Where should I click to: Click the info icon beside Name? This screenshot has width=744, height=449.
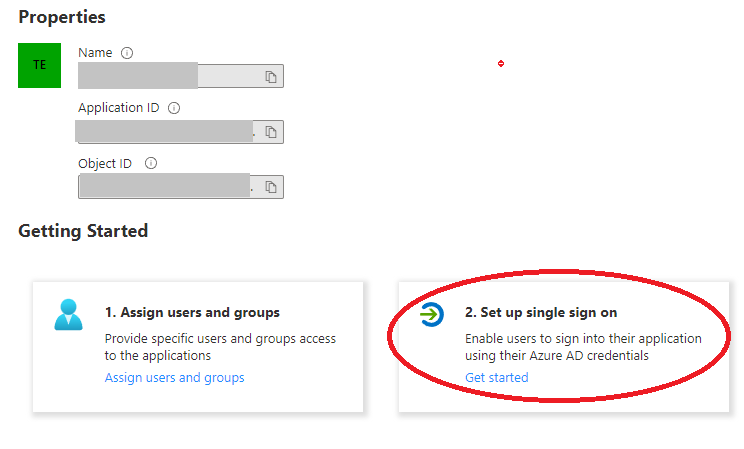127,53
